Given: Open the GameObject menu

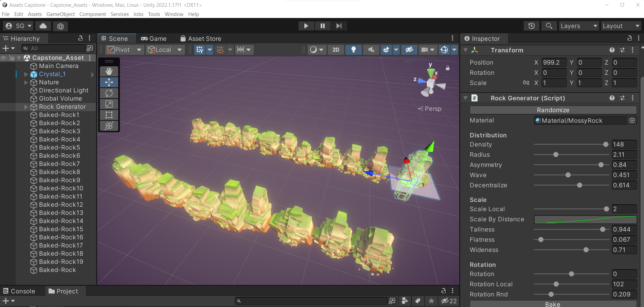Looking at the screenshot, I should 60,14.
